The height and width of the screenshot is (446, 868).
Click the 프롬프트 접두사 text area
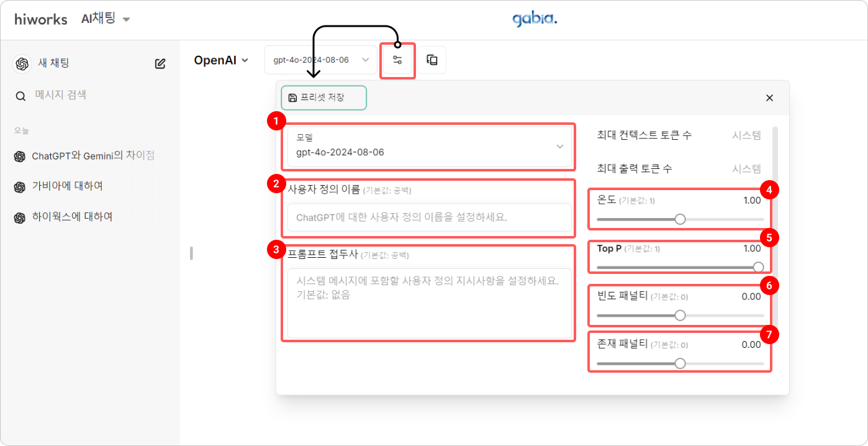429,303
